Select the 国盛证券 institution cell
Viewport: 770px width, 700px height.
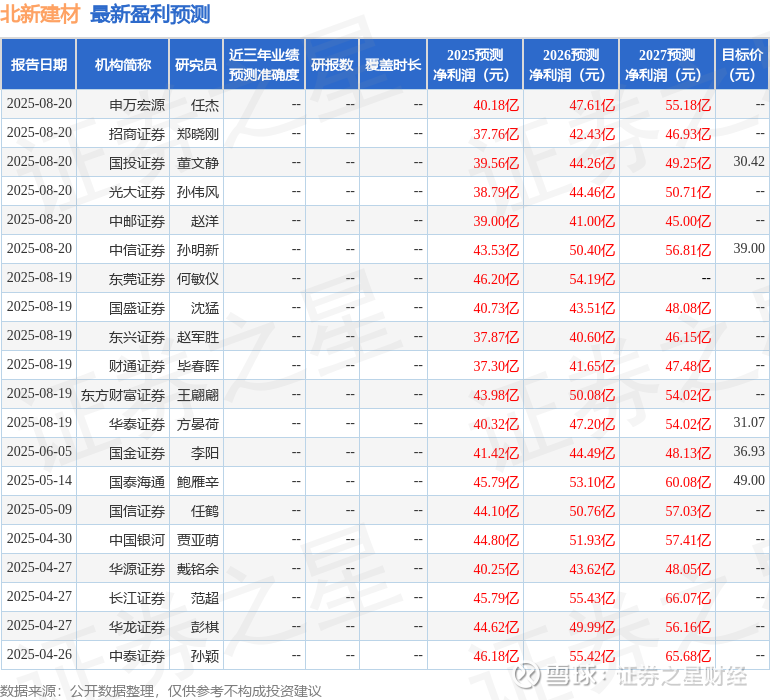pos(123,308)
